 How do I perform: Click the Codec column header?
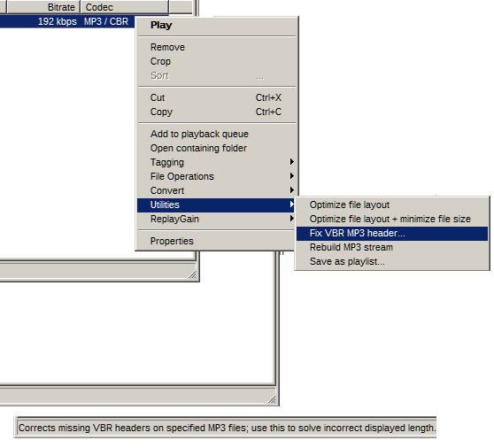[125, 7]
